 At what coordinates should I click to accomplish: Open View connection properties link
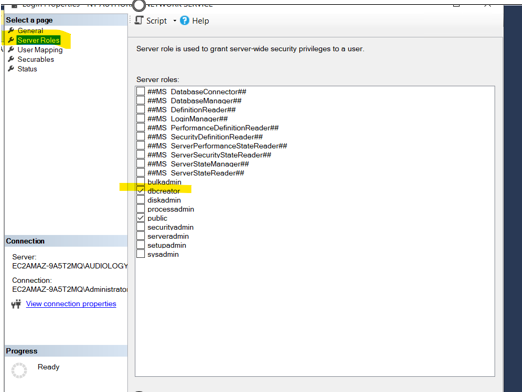(71, 304)
